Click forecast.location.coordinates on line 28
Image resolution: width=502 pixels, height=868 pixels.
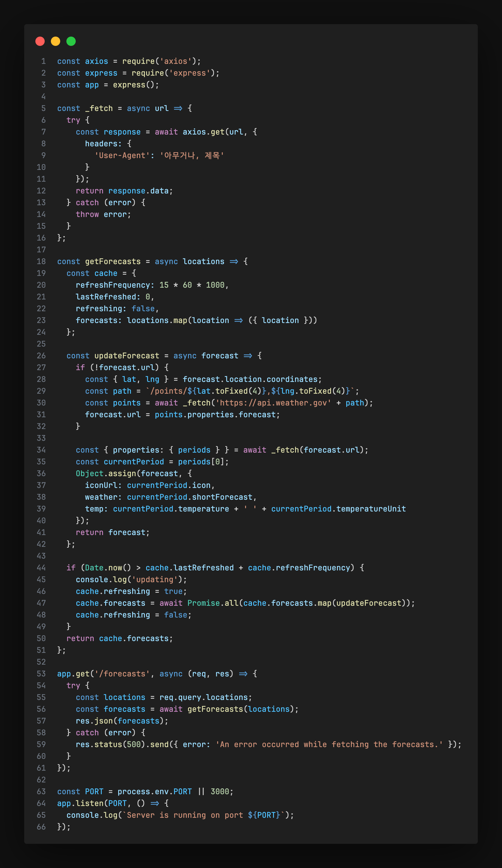(250, 379)
